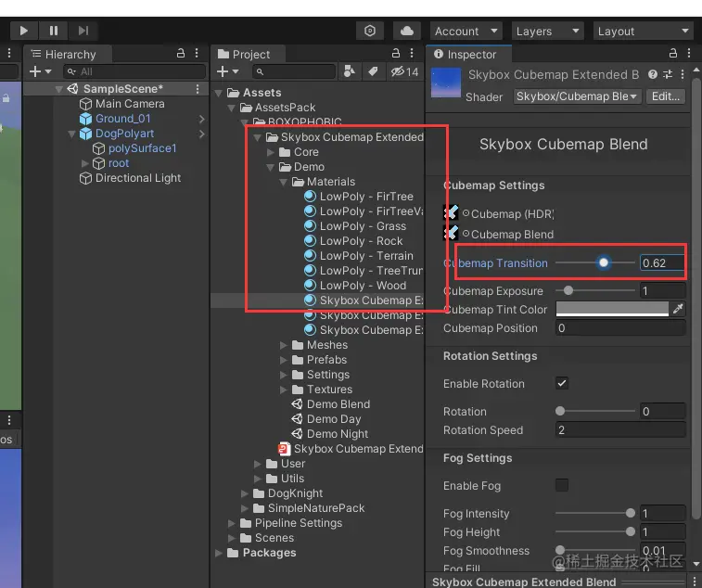
Task: Click the Project create plus button
Action: (227, 71)
